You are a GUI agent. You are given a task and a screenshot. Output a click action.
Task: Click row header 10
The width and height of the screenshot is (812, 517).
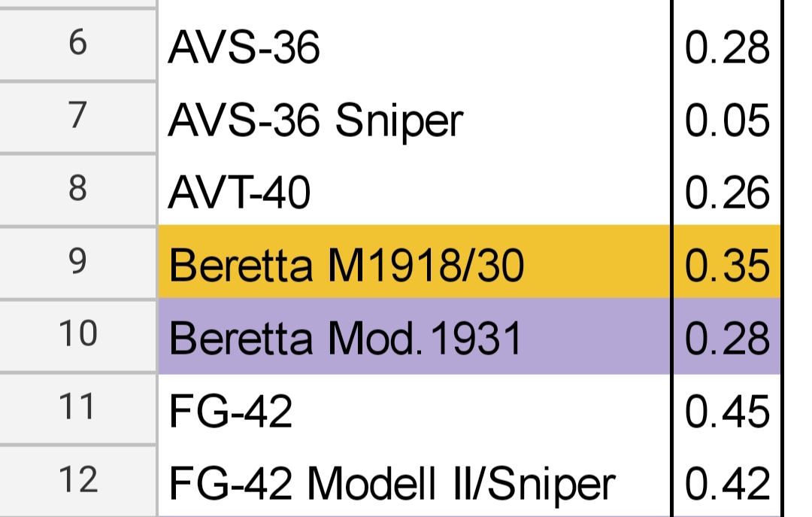click(77, 335)
